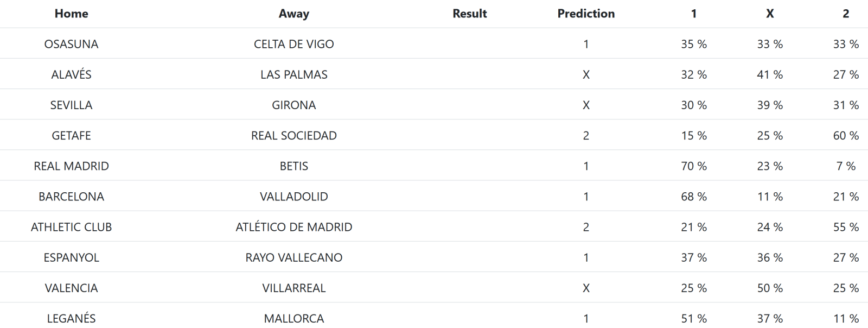Select the GETAFE home team cell
868x328 pixels.
click(x=71, y=135)
